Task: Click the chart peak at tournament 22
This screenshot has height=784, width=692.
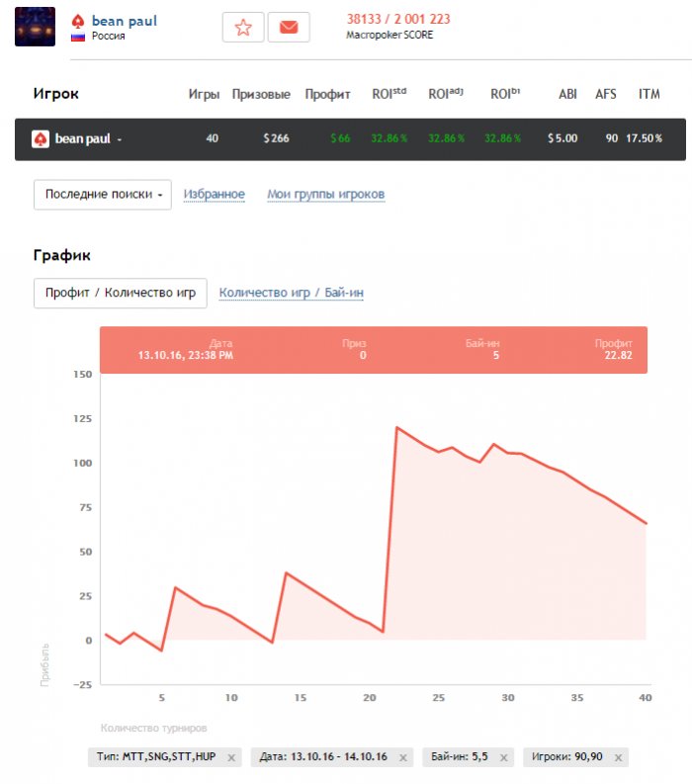Action: click(x=396, y=427)
